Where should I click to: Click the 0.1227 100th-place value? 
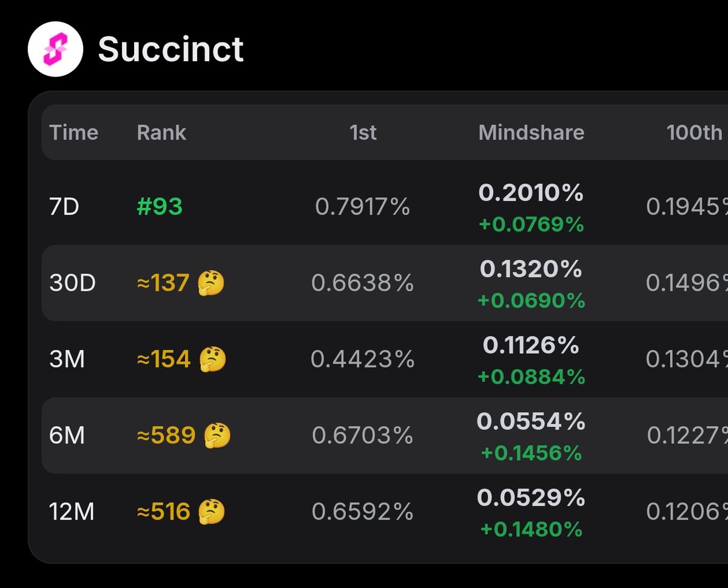[x=687, y=435]
